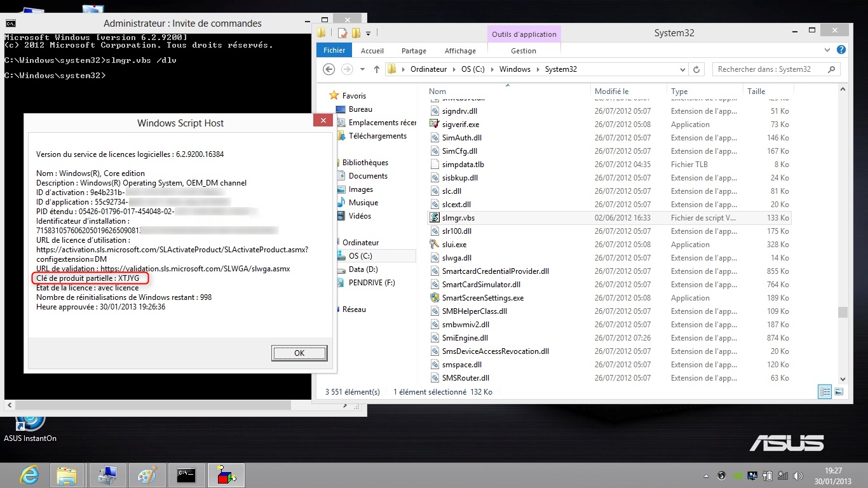Switch to the Affichage ribbon tab

click(x=460, y=51)
